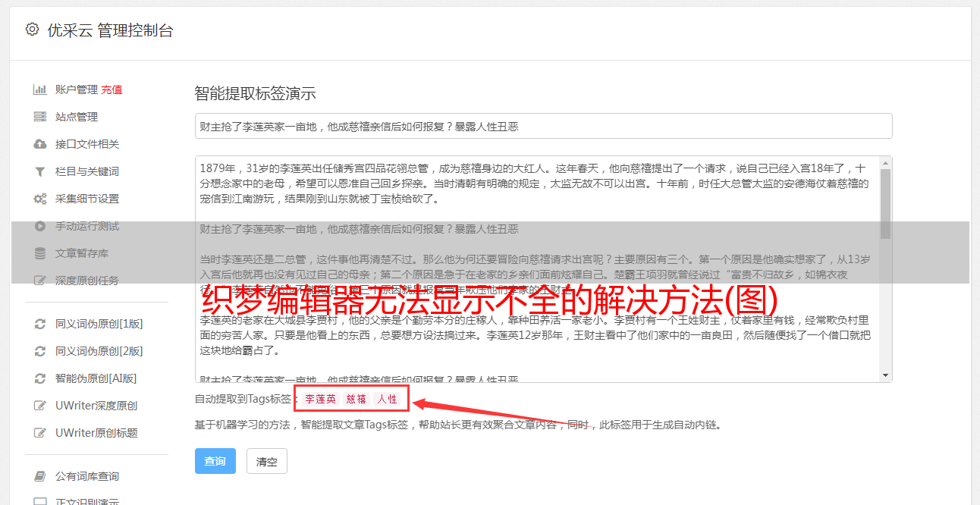Click the database icon for 文章暂存库

click(40, 253)
